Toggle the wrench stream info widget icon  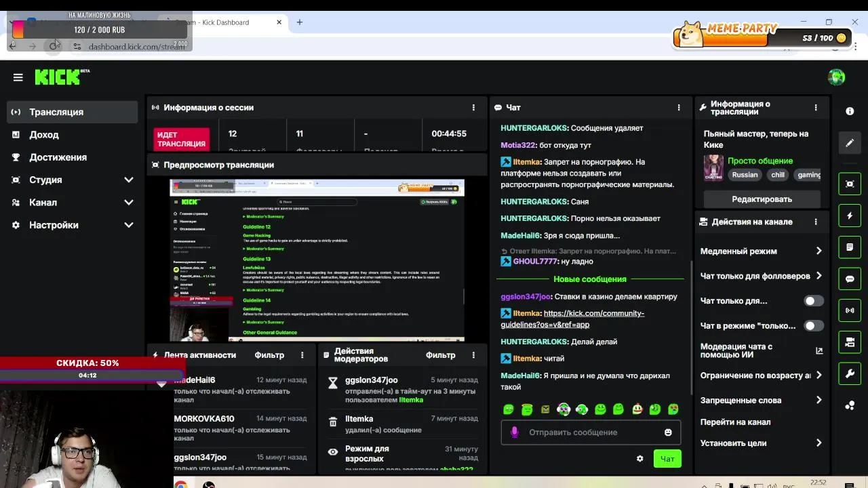click(850, 373)
